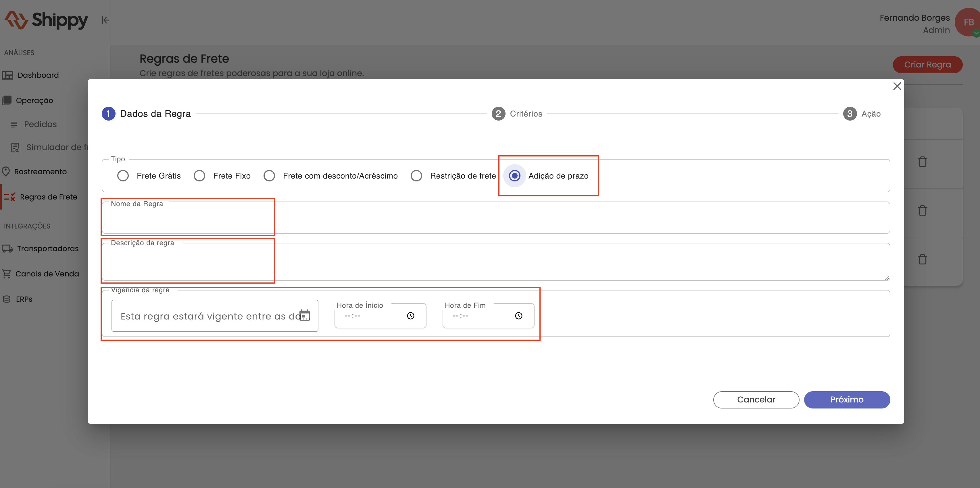Open the calendar date picker icon
The height and width of the screenshot is (488, 980).
click(x=305, y=315)
